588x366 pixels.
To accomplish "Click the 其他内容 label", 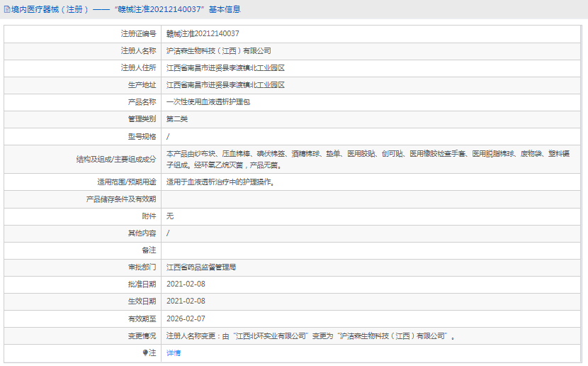I will click(x=142, y=233).
